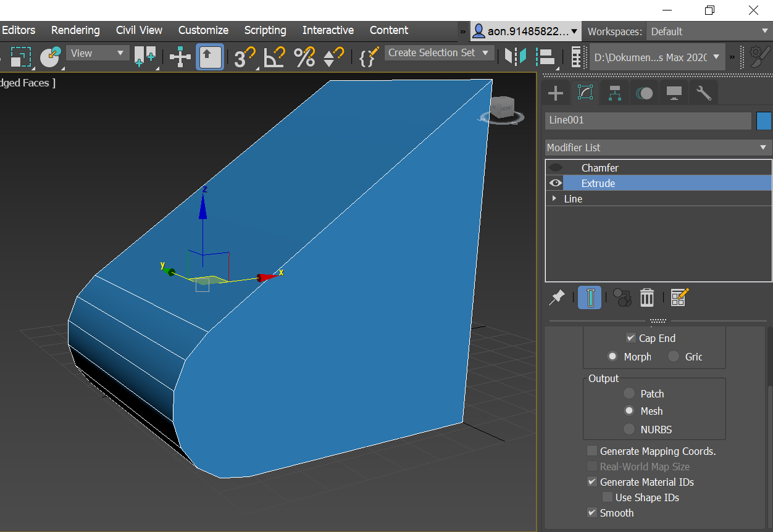Select the Morph radio button

point(612,357)
